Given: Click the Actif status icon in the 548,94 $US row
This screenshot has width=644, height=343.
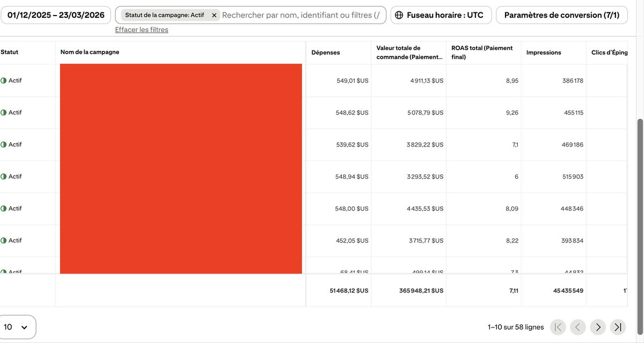Looking at the screenshot, I should coord(4,177).
